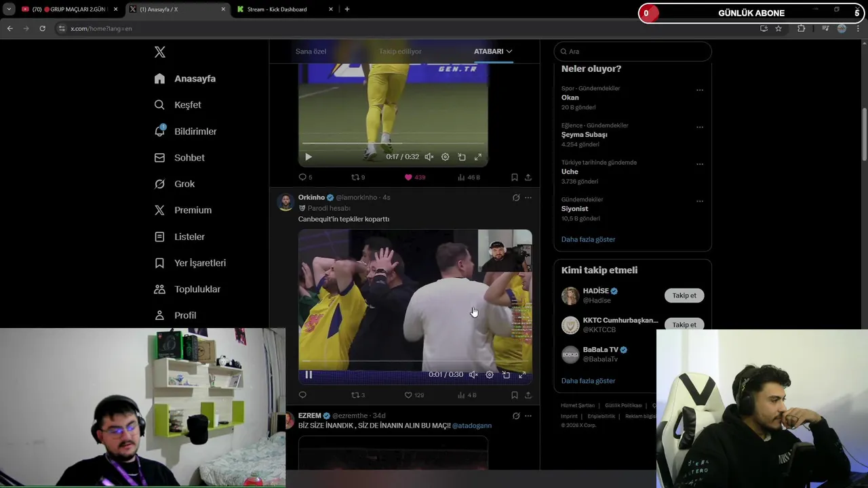Unmute the first video at 0:17

click(429, 157)
